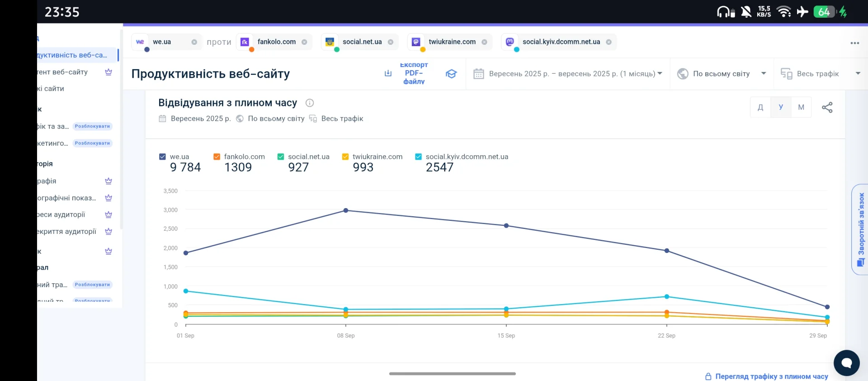This screenshot has height=381, width=868.
Task: Click the share icon above the chart
Action: pos(827,107)
